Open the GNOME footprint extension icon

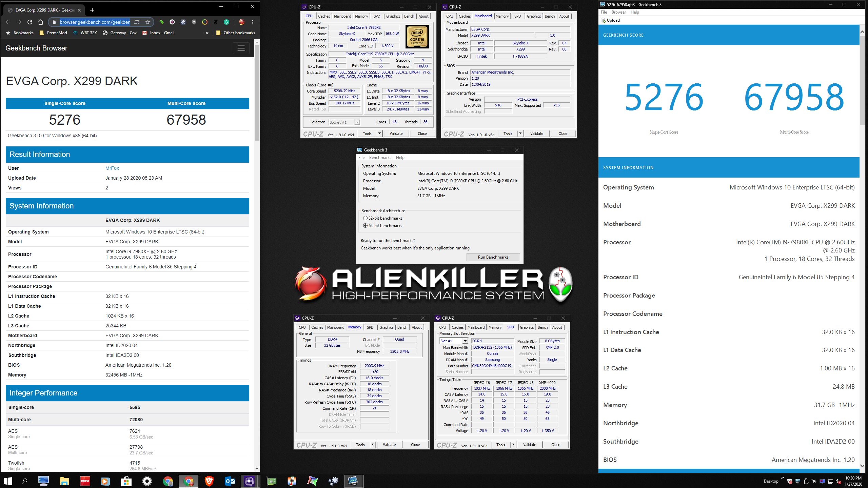tap(216, 22)
